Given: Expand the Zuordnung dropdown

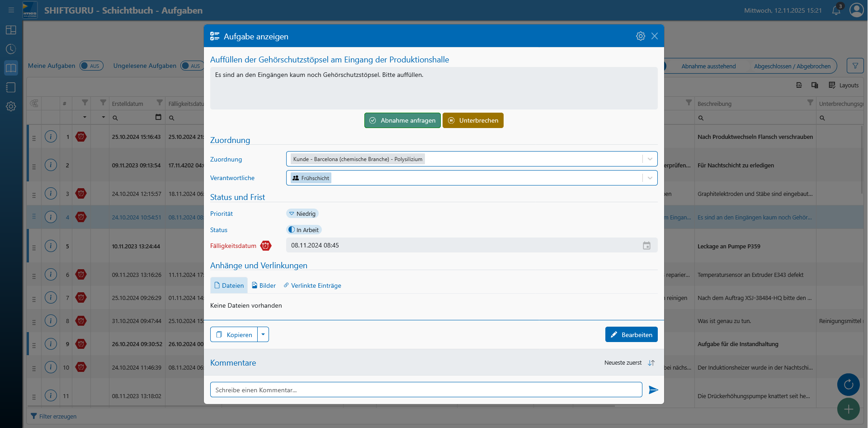Looking at the screenshot, I should pos(650,159).
